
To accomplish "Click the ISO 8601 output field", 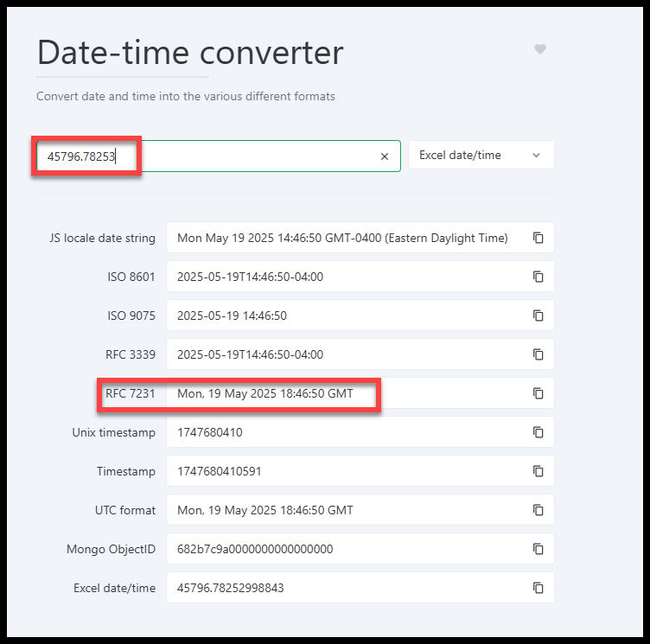I will point(360,277).
